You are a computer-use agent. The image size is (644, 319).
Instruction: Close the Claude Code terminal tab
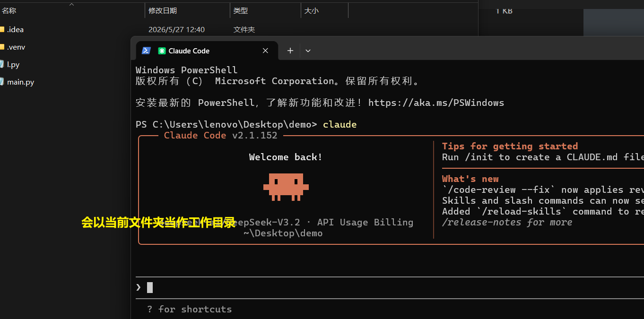265,51
